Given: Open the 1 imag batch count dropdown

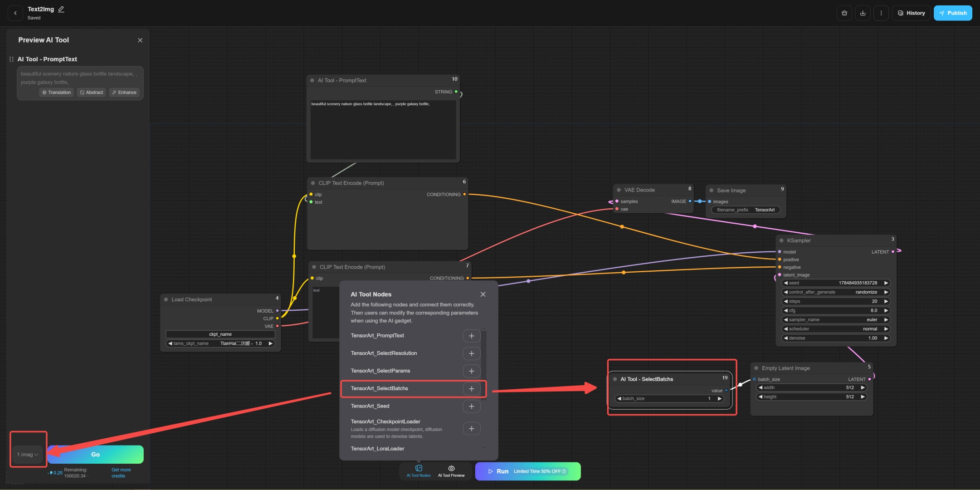Looking at the screenshot, I should click(28, 454).
